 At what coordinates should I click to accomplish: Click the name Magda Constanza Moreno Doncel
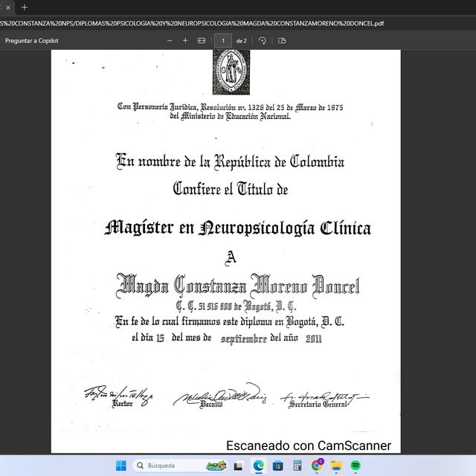click(x=237, y=286)
